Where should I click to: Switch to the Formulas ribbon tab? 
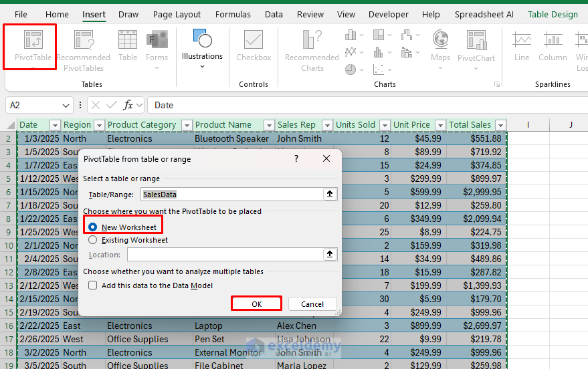point(233,14)
